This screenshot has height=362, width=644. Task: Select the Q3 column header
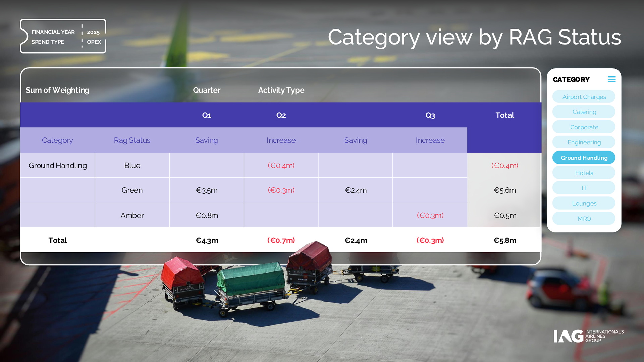(430, 115)
